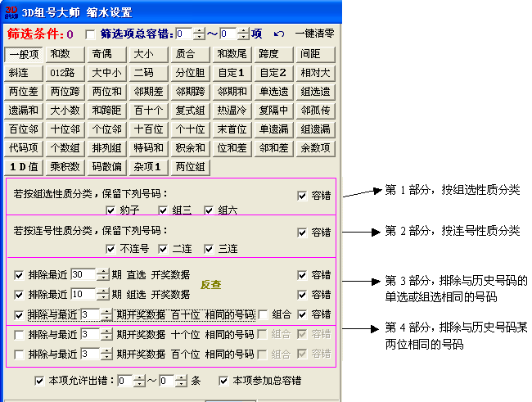Click the 3D组号大师 app icon in title bar
The width and height of the screenshot is (532, 402).
tap(12, 12)
